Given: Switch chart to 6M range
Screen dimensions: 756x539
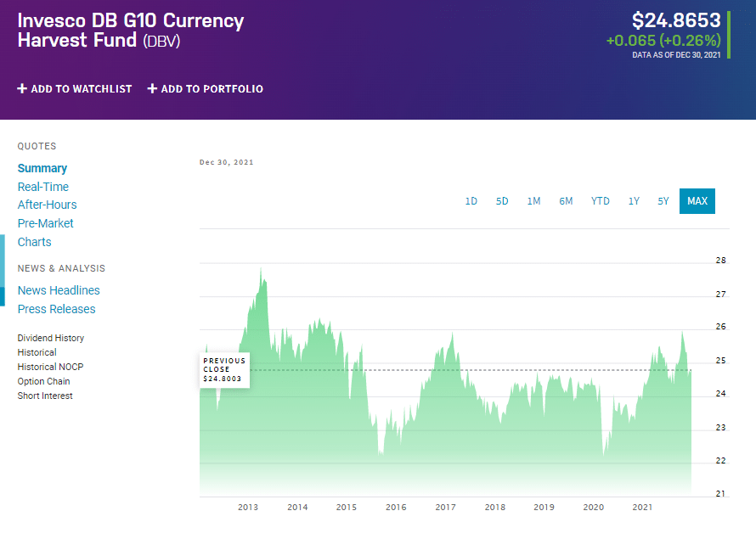Looking at the screenshot, I should point(566,201).
